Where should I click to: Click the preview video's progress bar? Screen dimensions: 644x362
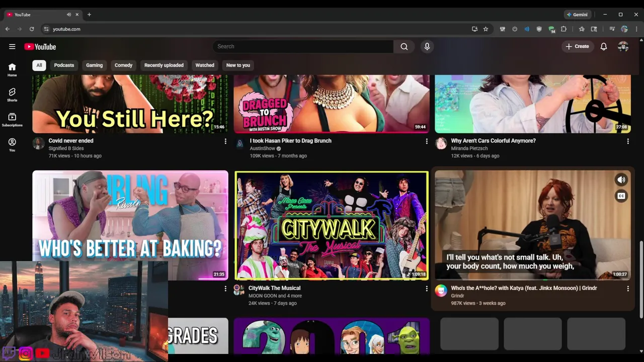click(x=533, y=279)
